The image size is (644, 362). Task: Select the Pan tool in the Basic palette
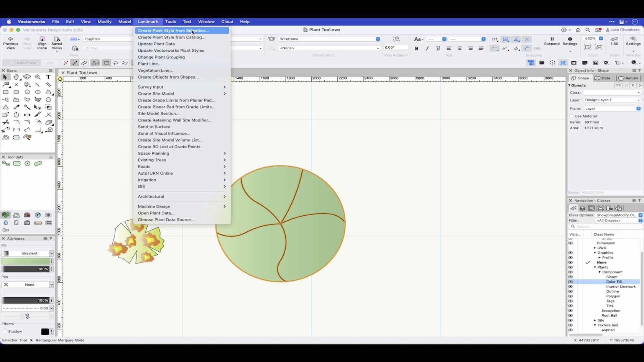pos(16,77)
